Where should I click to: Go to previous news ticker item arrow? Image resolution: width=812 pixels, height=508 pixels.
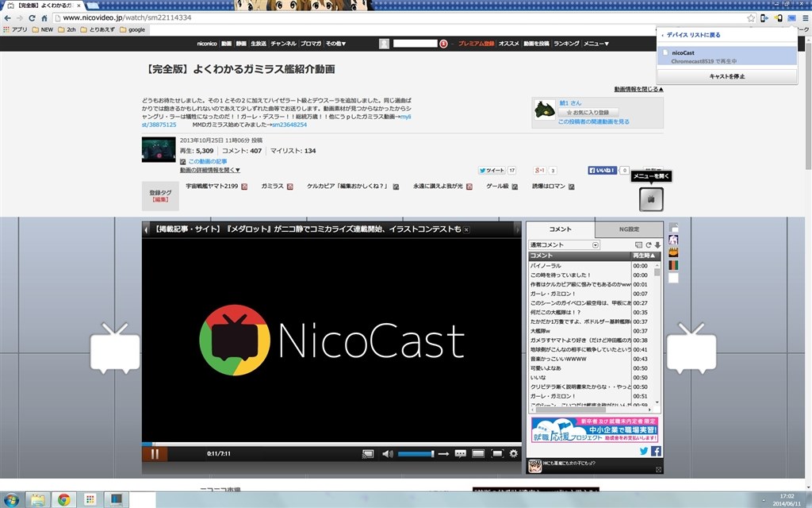point(146,229)
